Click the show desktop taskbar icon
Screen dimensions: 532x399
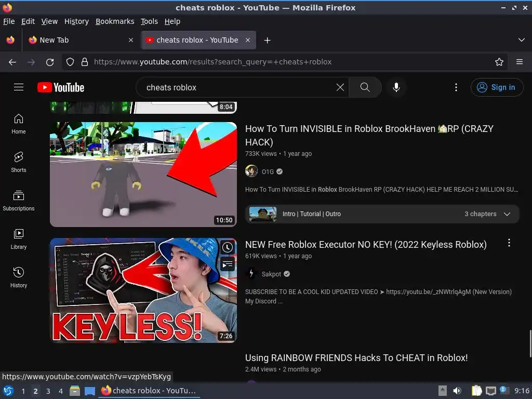pos(89,391)
